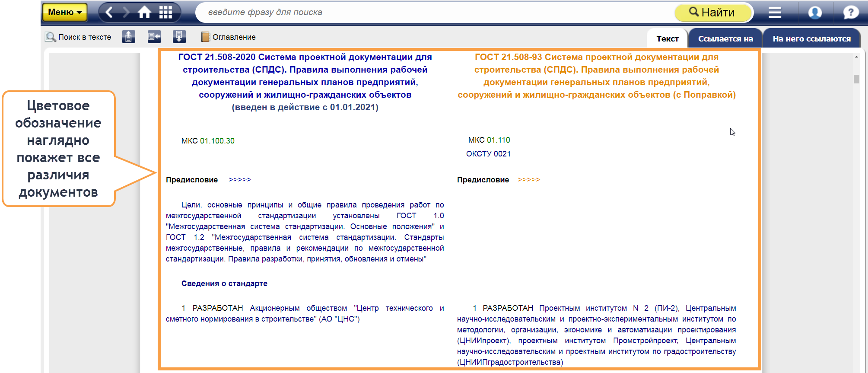
Task: Switch to the Ссылается на tab
Action: click(725, 38)
